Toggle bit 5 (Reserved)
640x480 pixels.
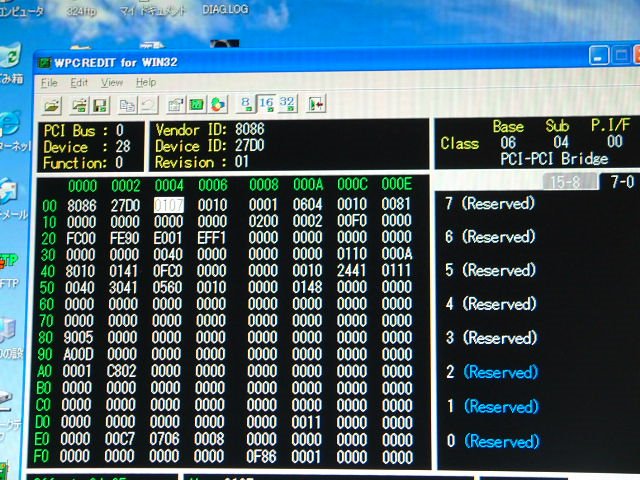490,270
